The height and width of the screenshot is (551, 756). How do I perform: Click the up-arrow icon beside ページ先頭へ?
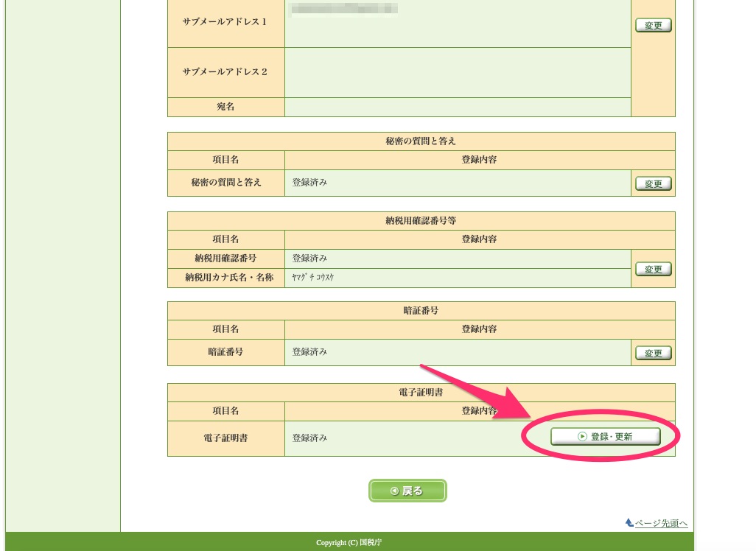(629, 522)
